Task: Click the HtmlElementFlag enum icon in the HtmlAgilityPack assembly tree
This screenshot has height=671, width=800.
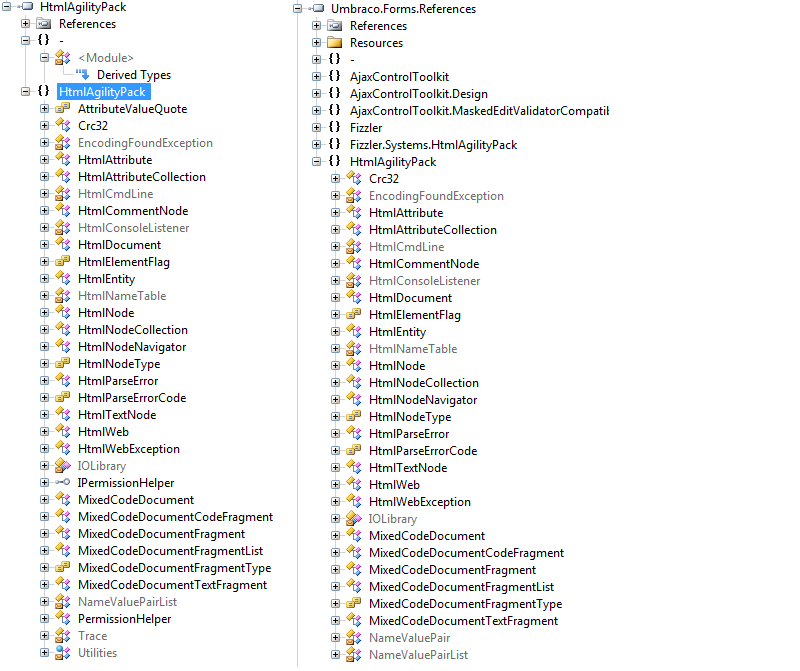Action: (62, 262)
